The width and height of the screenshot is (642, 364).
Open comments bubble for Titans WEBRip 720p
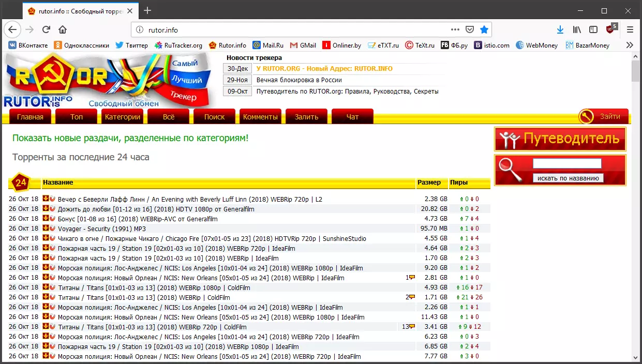412,327
